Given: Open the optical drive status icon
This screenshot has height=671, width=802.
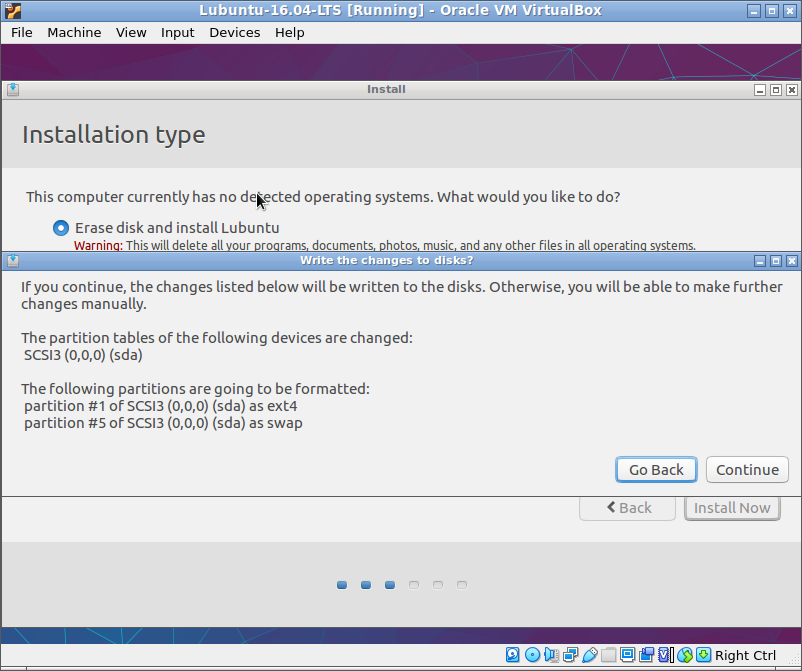Looking at the screenshot, I should point(532,655).
